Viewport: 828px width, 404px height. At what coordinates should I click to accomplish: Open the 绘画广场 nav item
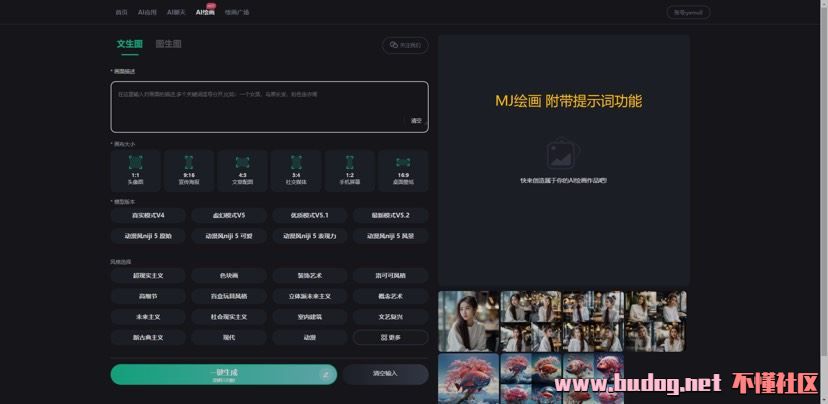pyautogui.click(x=237, y=12)
